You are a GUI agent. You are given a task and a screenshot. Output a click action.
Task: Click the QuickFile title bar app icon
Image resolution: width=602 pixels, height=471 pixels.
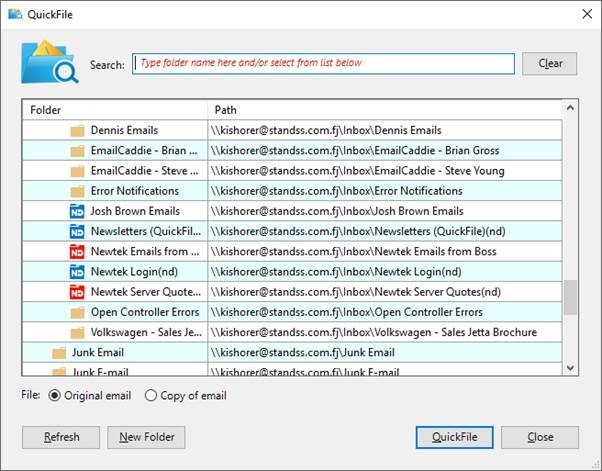click(15, 14)
